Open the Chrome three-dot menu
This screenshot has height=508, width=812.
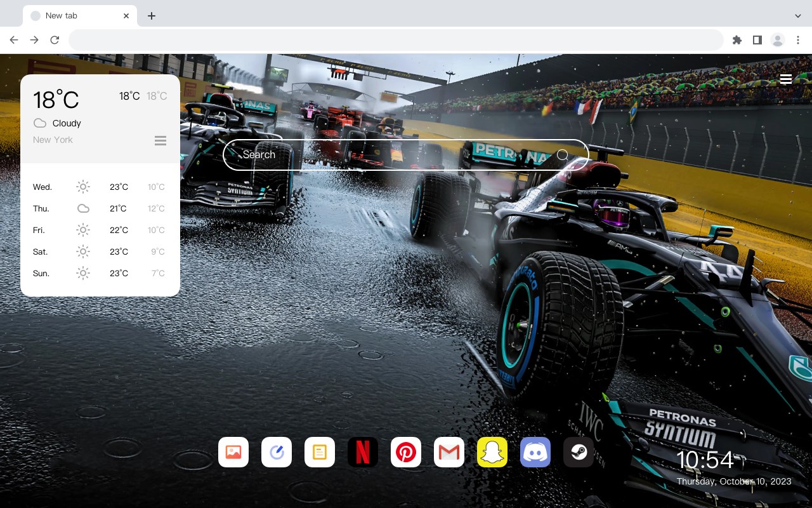[x=798, y=40]
